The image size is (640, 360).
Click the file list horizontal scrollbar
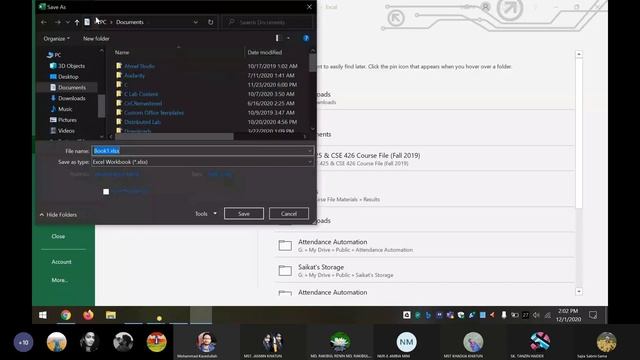[x=174, y=136]
